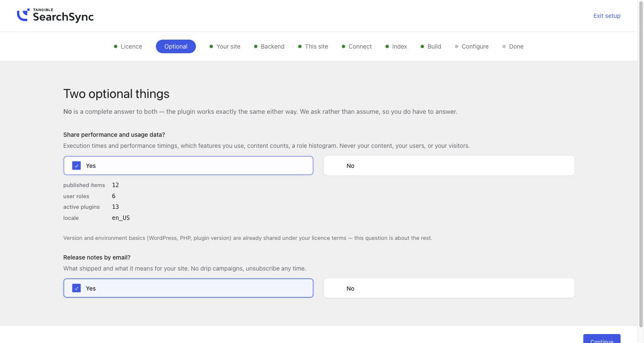Image resolution: width=644 pixels, height=343 pixels.
Task: Click the 'Release notes by email?' label
Action: 97,257
